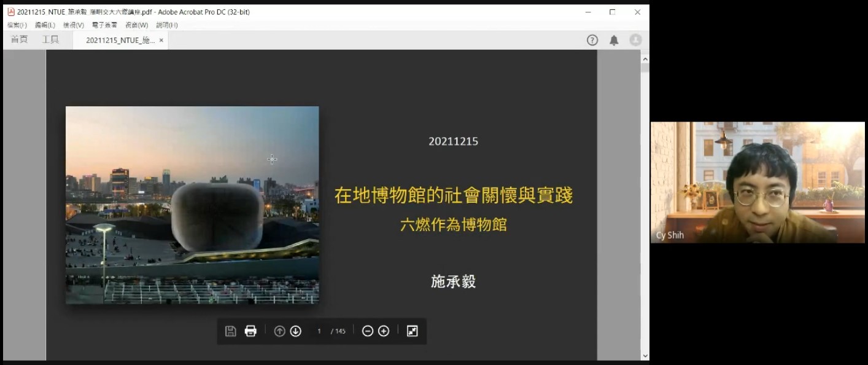This screenshot has width=868, height=365.
Task: Click the current page number field
Action: 319,331
